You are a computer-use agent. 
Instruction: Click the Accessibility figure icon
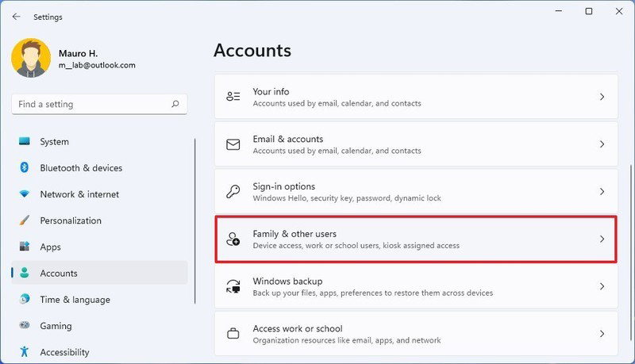pos(25,352)
